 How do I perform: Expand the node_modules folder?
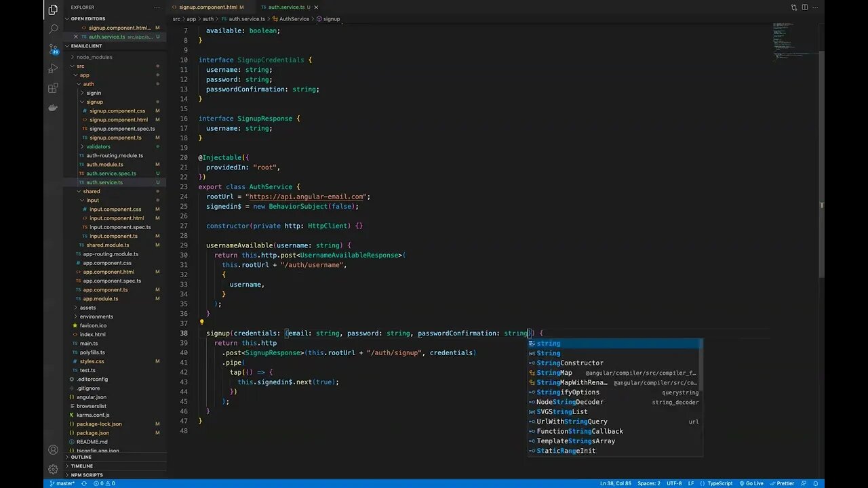(94, 57)
